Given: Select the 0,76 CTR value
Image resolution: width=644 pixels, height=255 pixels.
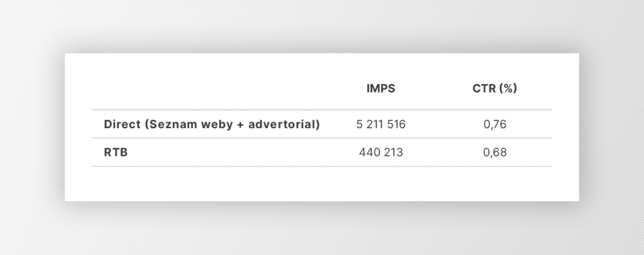Looking at the screenshot, I should click(495, 124).
